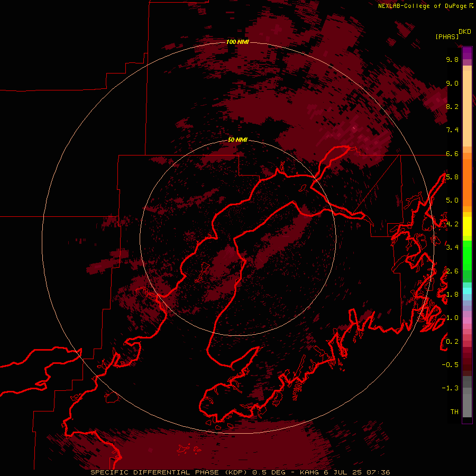Screen dimensions: 476x476
Task: Pick the gray TH segment of color bar
Action: 467,405
